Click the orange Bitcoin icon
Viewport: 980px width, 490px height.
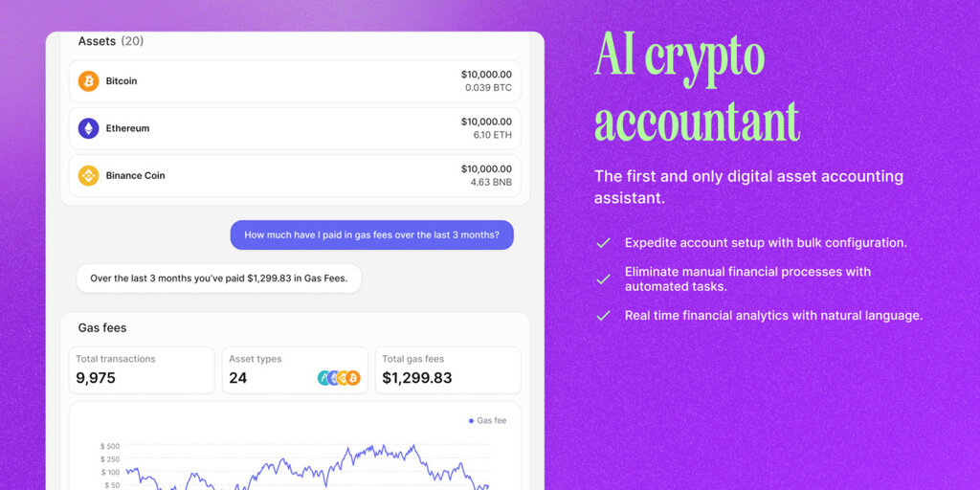[88, 81]
